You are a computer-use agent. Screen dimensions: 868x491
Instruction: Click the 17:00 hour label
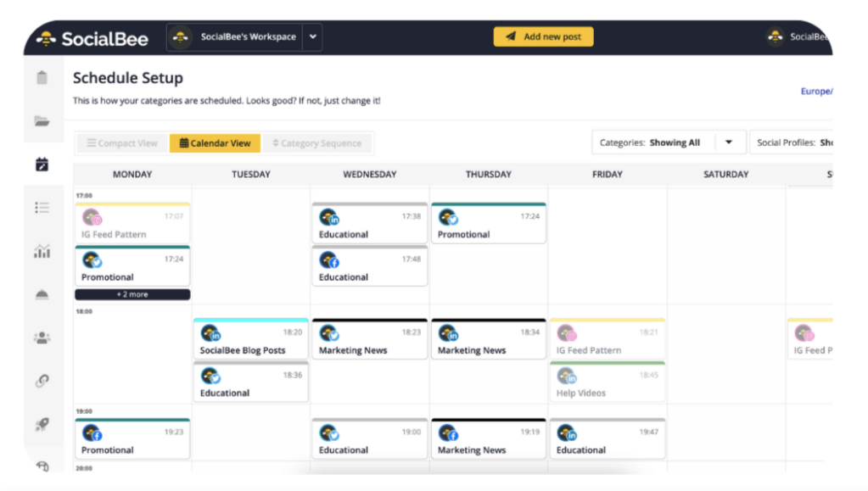pyautogui.click(x=84, y=195)
